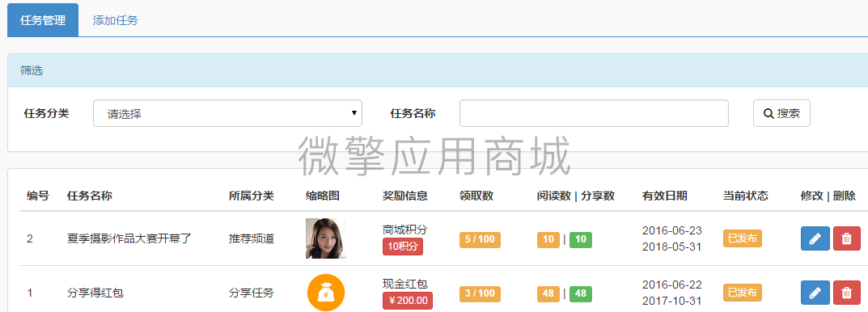Image resolution: width=868 pixels, height=312 pixels.
Task: Click the date 2016-06-22
Action: pos(672,285)
